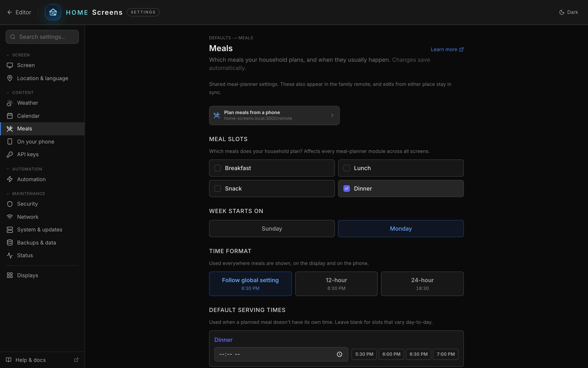The image size is (588, 368).
Task: Focus the Search settings field
Action: [x=42, y=37]
